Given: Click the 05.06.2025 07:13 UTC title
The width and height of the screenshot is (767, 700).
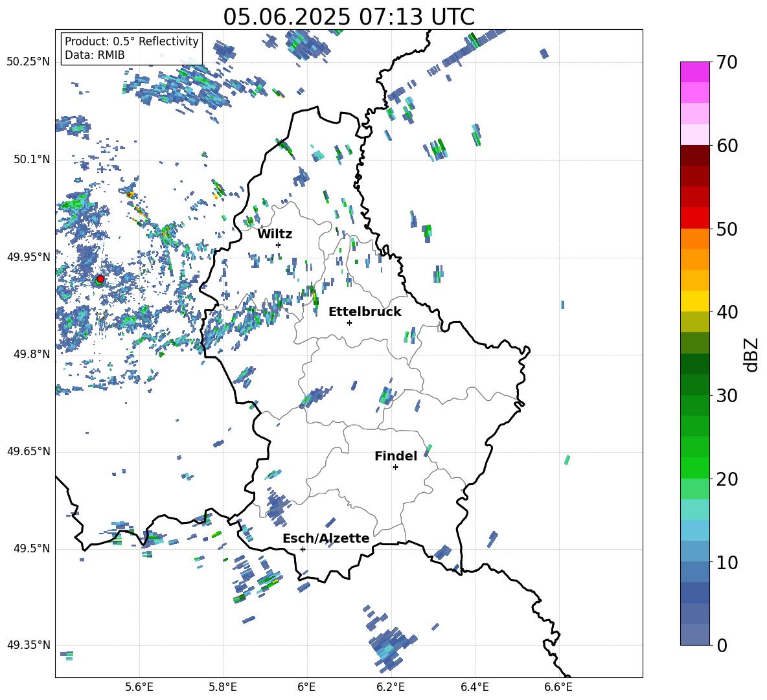Looking at the screenshot, I should 349,17.
